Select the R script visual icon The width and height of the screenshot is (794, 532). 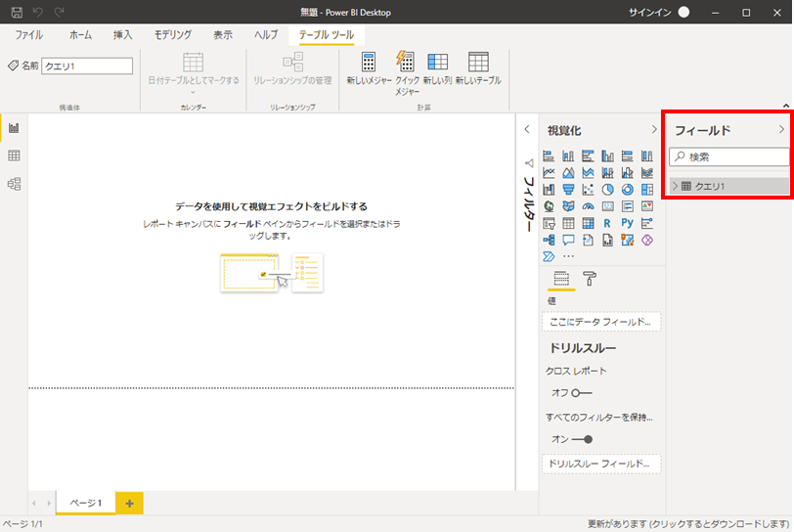tap(607, 223)
